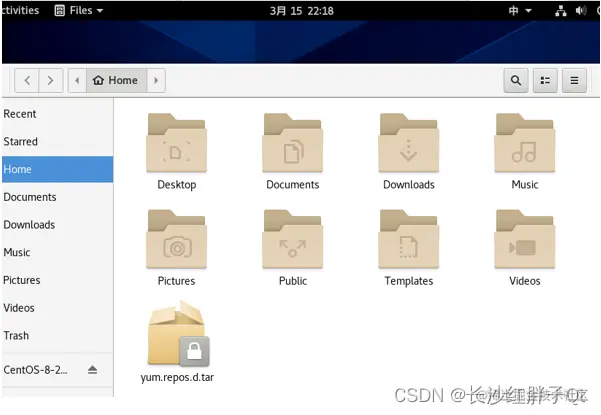The image size is (601, 415).
Task: Select Recent in the sidebar
Action: 57,114
